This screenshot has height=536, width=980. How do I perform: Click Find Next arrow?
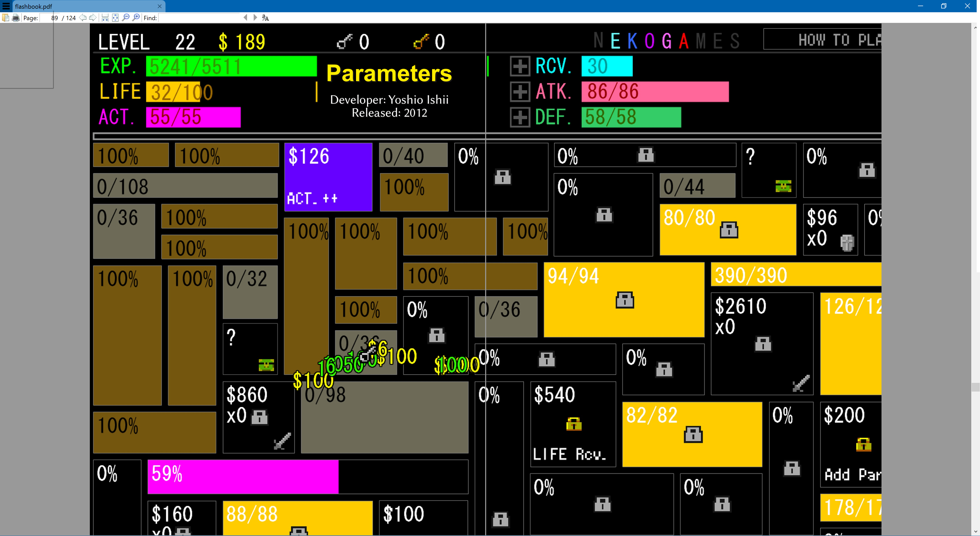click(x=255, y=18)
